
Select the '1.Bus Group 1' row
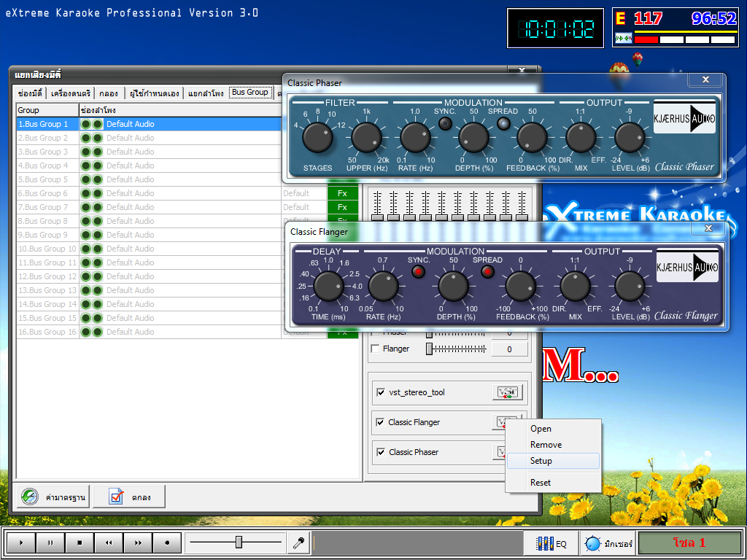[149, 124]
